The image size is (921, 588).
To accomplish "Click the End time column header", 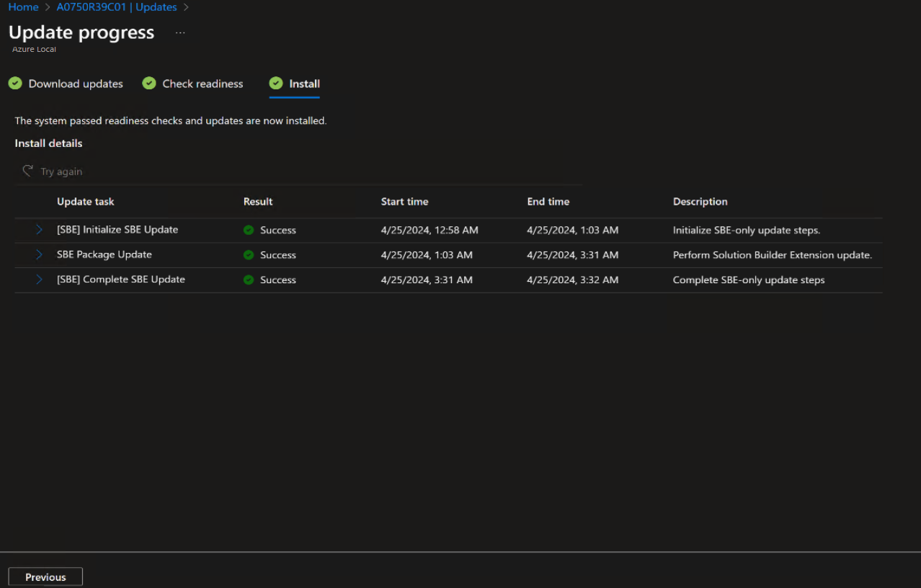I will [x=548, y=202].
